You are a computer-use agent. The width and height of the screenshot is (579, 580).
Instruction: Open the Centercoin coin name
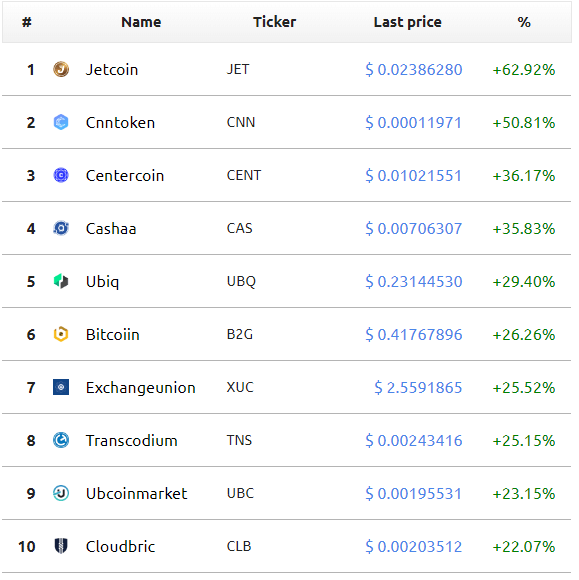coord(125,175)
